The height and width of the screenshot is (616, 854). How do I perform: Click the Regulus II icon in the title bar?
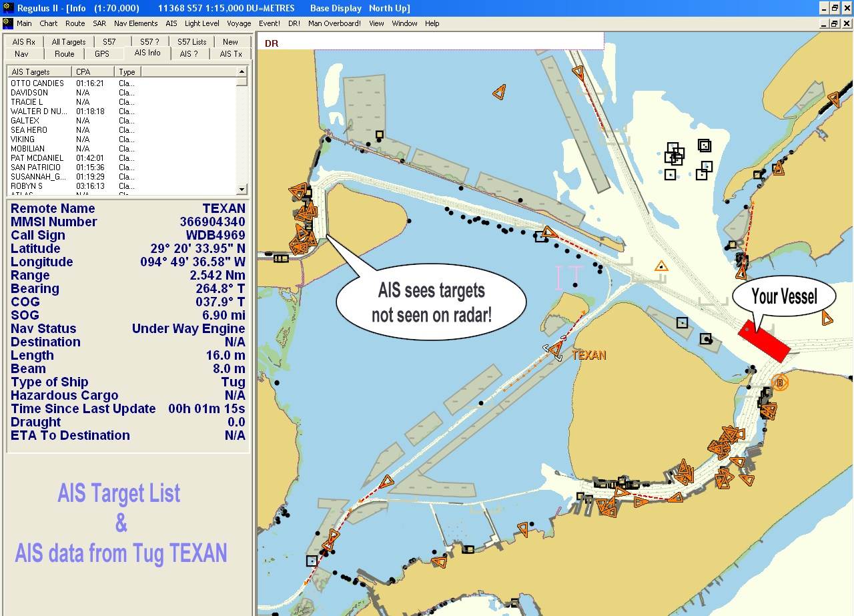click(7, 8)
